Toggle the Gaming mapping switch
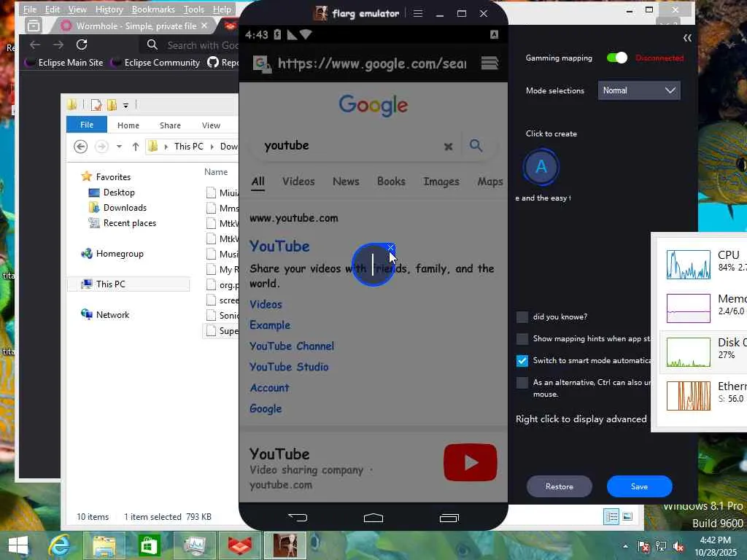This screenshot has height=560, width=747. click(617, 58)
